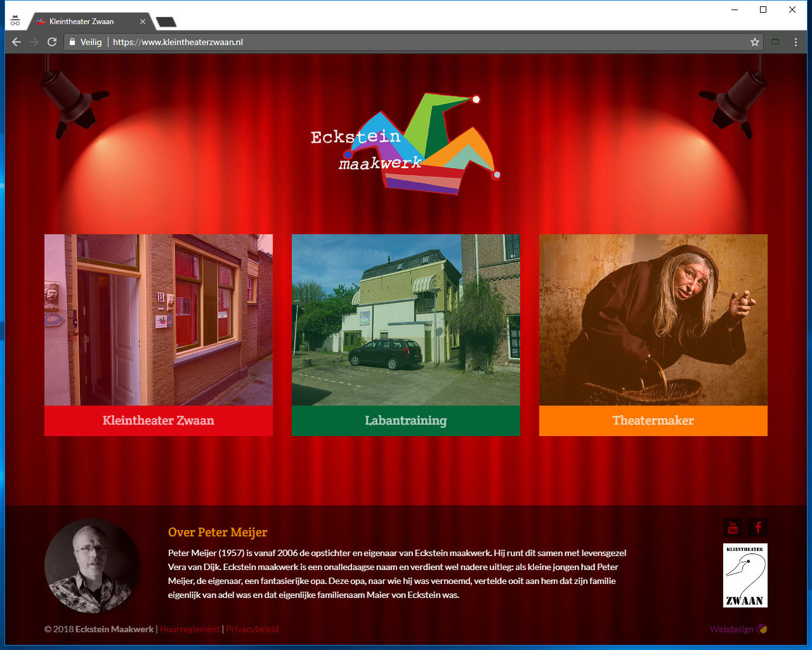Follow the Webdesign credit link
The image size is (812, 650).
731,629
